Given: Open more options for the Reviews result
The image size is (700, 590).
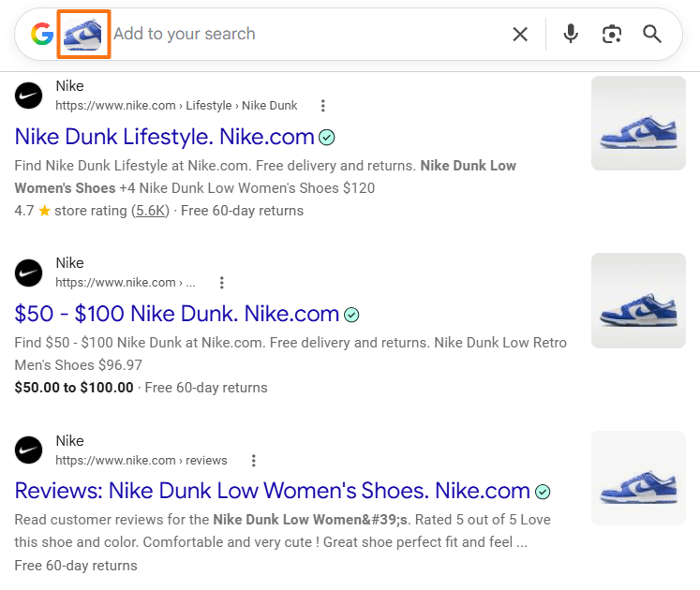Looking at the screenshot, I should [x=254, y=461].
